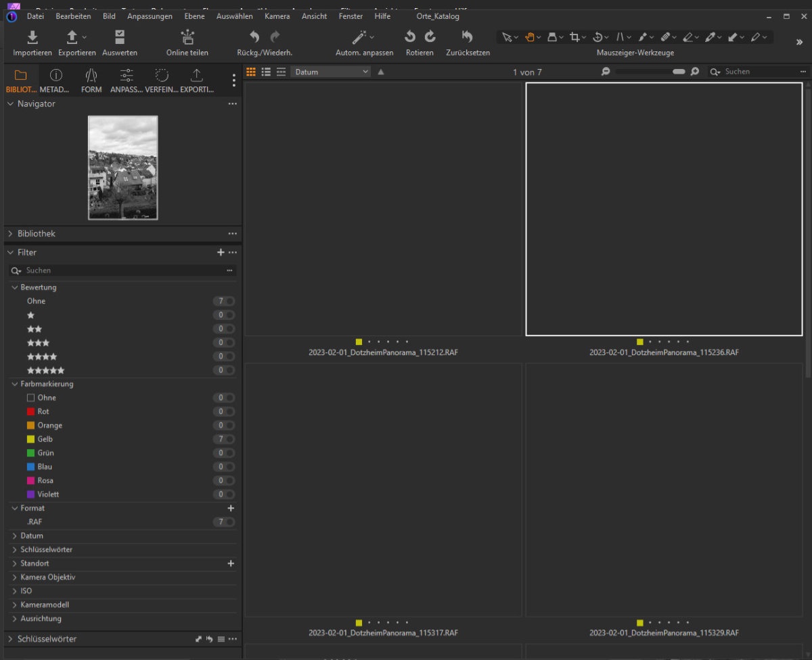Select thumbnail 2023-02-01_DotzheimPanorama_115212.RAF
The width and height of the screenshot is (812, 660).
[x=383, y=209]
